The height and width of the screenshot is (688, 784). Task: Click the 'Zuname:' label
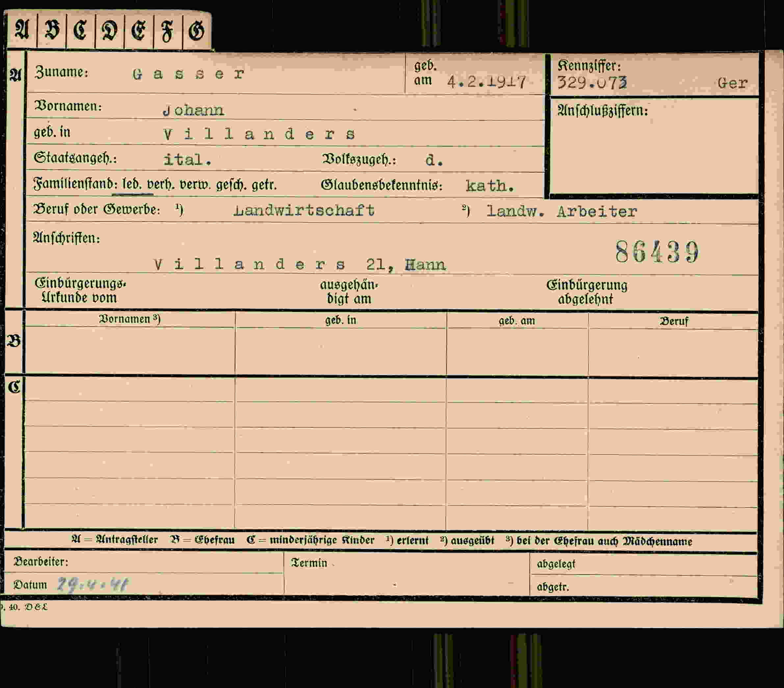coord(61,72)
